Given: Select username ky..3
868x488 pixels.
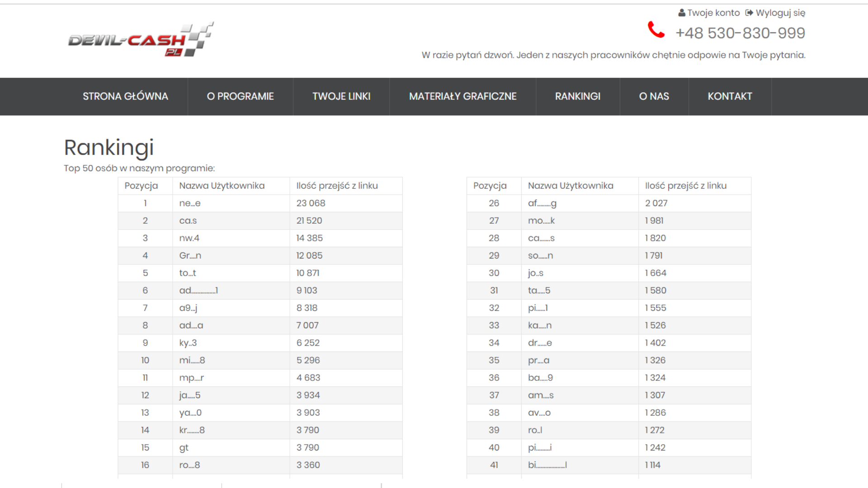Looking at the screenshot, I should pyautogui.click(x=188, y=343).
